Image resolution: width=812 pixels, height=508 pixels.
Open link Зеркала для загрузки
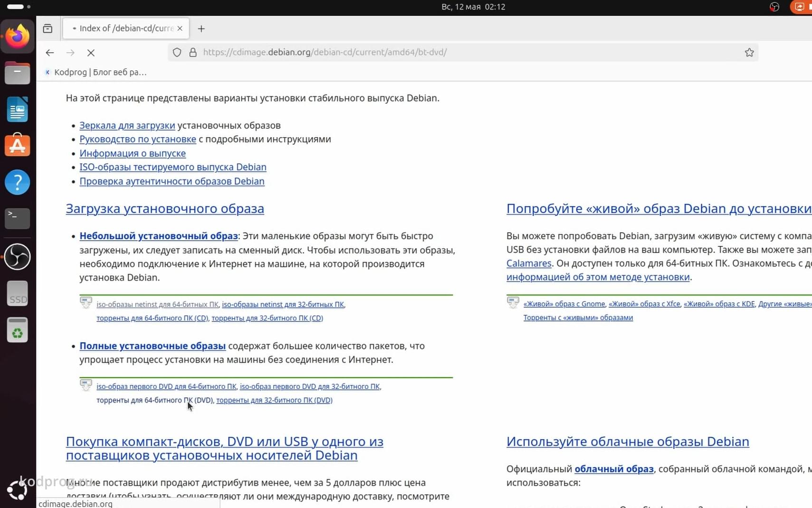(x=127, y=125)
